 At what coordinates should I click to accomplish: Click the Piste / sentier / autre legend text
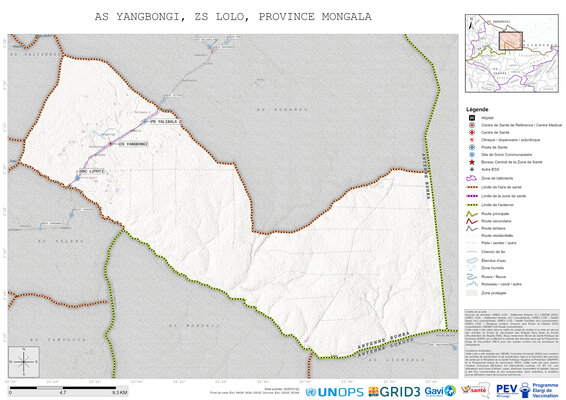click(499, 243)
